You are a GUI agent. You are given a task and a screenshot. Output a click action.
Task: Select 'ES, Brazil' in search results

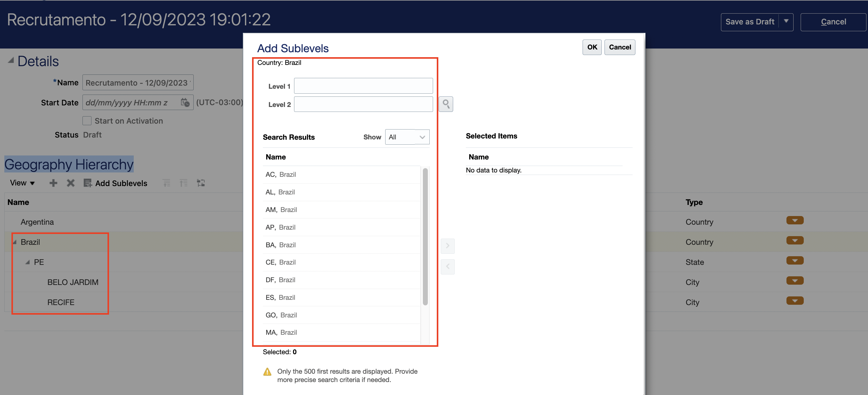(341, 298)
